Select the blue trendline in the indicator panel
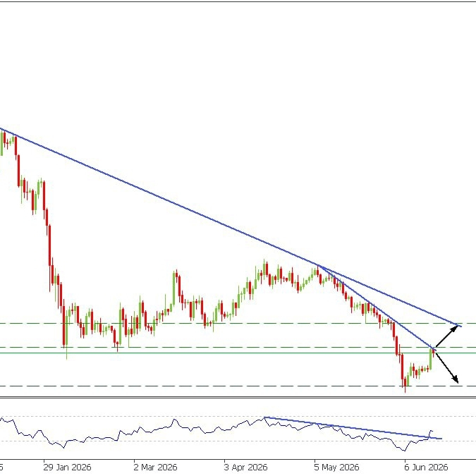 pos(353,428)
